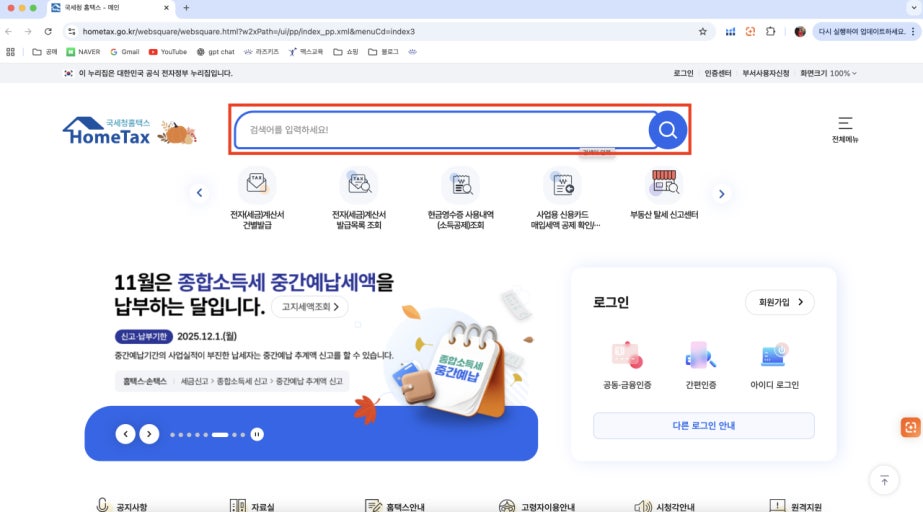Click the 회원가입 button
Viewport: 923px width, 512px height.
click(780, 302)
